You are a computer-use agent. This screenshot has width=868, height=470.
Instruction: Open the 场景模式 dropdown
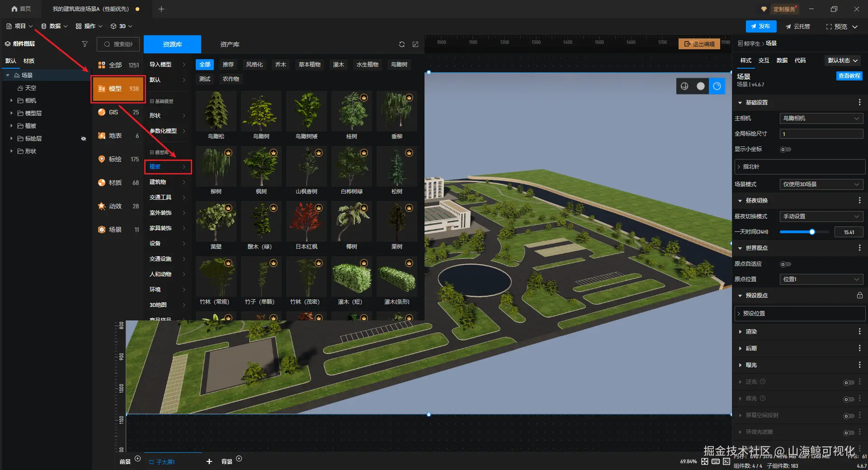(x=821, y=184)
